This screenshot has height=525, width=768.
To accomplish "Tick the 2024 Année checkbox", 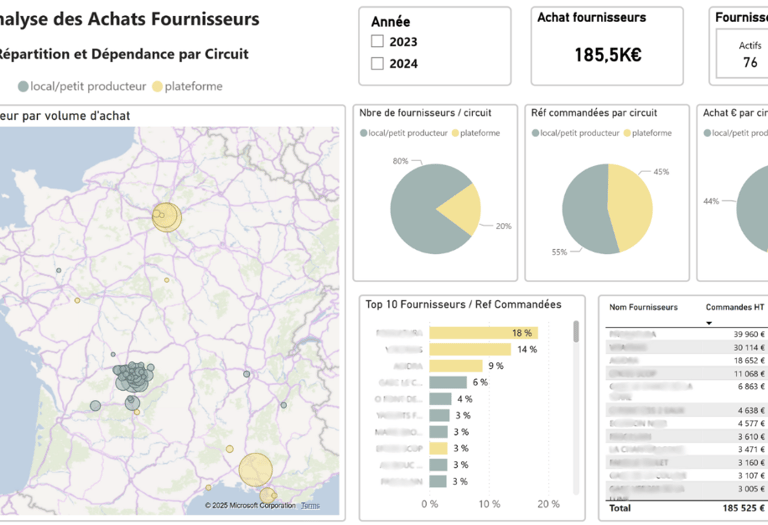I will [377, 63].
